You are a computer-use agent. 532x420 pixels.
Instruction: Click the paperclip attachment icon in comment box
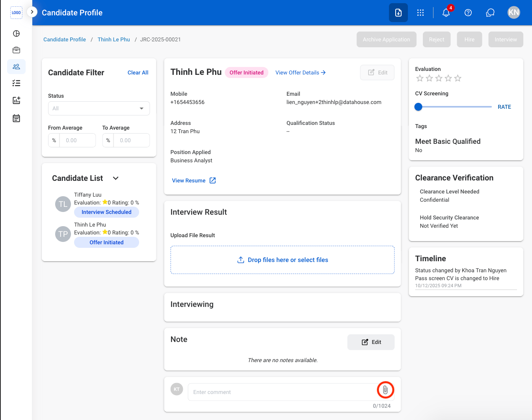385,390
